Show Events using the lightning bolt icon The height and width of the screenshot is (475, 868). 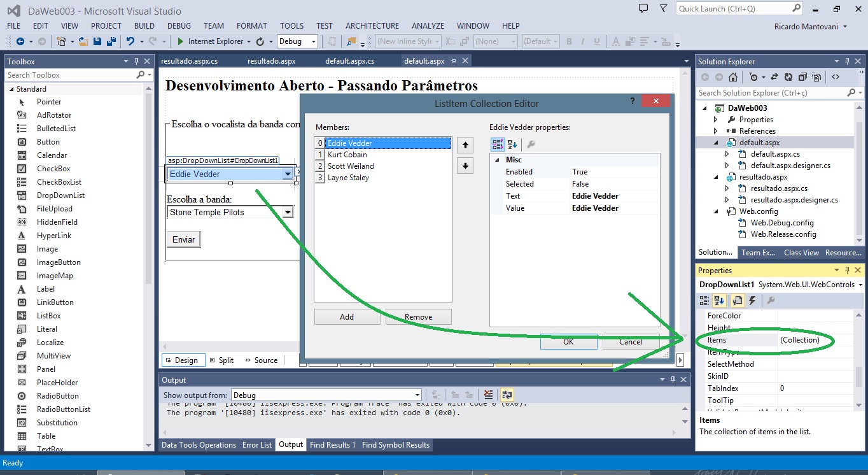coord(752,301)
